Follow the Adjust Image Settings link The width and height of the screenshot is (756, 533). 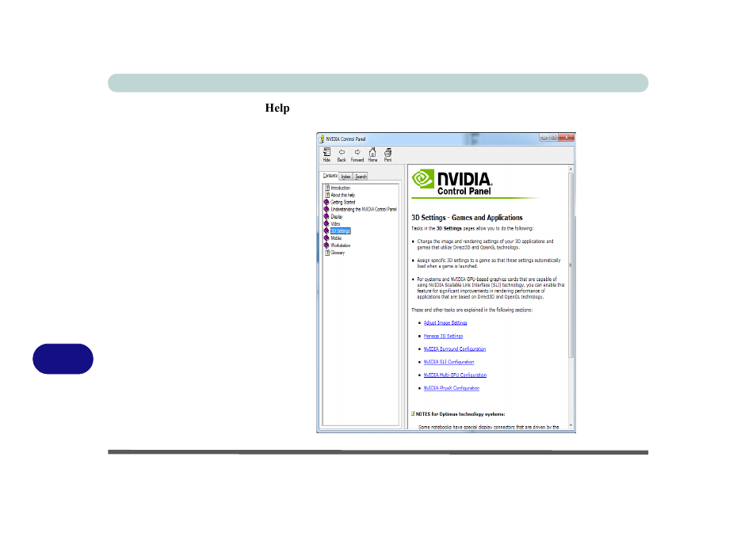tap(445, 323)
